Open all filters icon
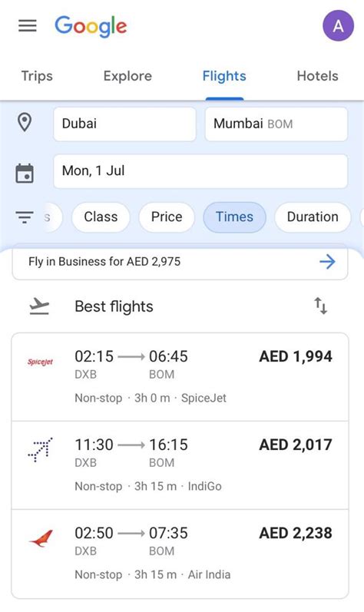364x612 pixels. 24,217
